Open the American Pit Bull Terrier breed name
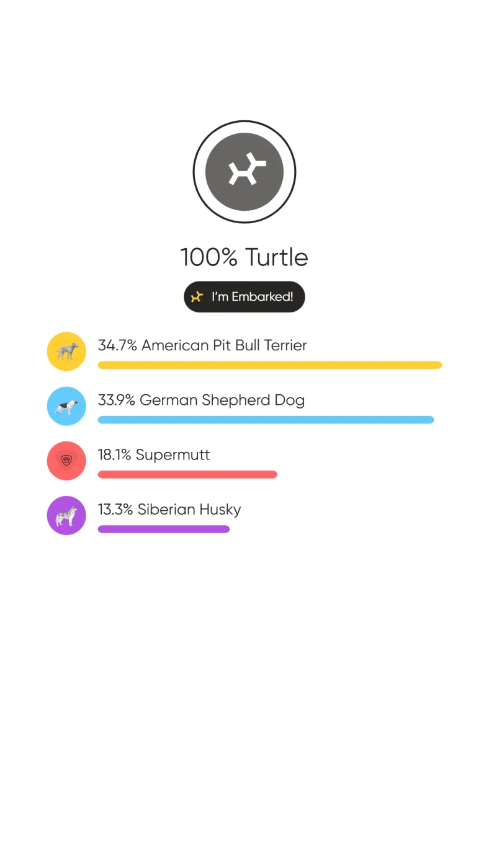The image size is (489, 868). click(224, 345)
